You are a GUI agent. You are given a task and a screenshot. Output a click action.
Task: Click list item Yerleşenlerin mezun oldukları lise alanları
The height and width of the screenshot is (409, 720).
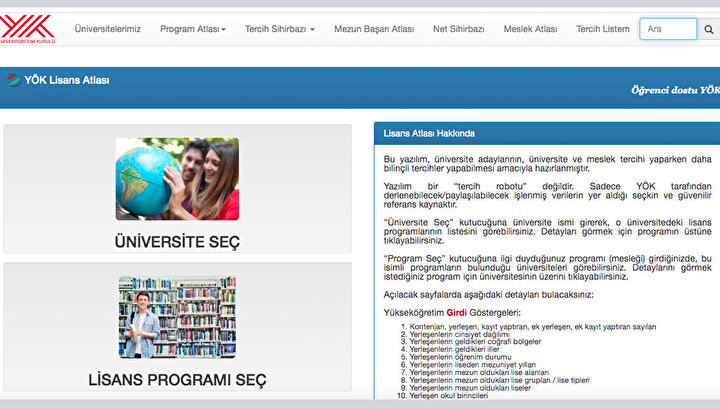pyautogui.click(x=479, y=372)
